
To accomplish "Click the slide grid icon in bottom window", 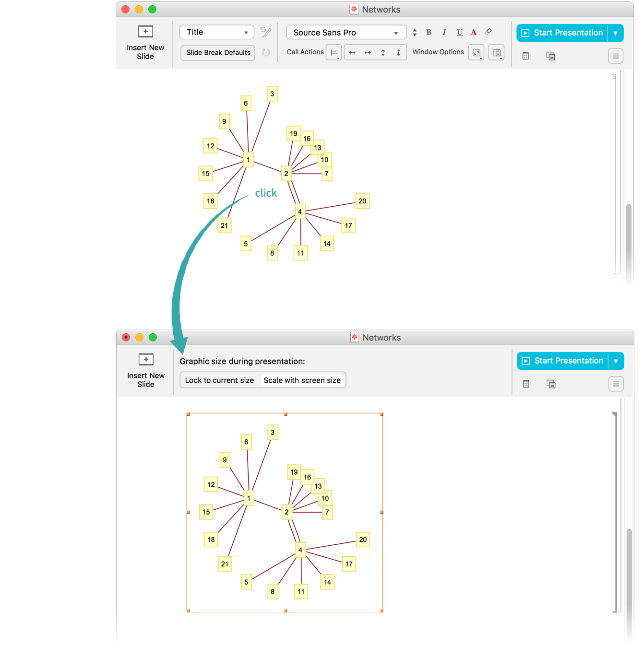I will 526,384.
